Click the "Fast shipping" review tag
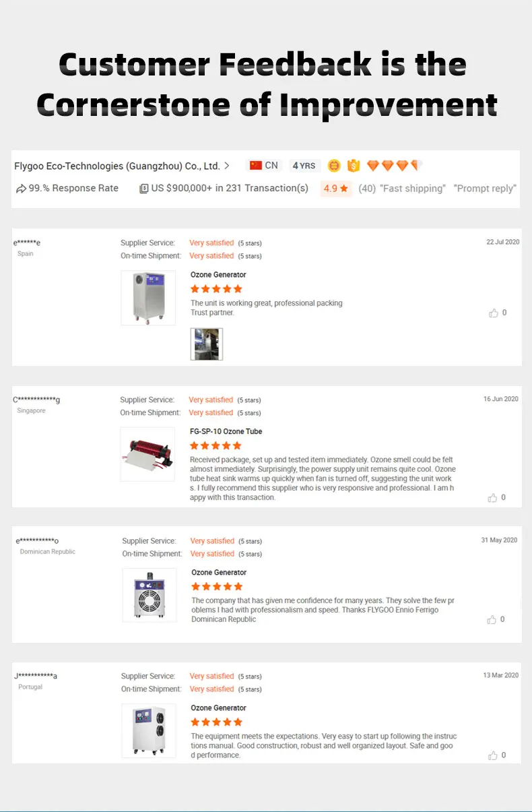532x812 pixels. (413, 189)
